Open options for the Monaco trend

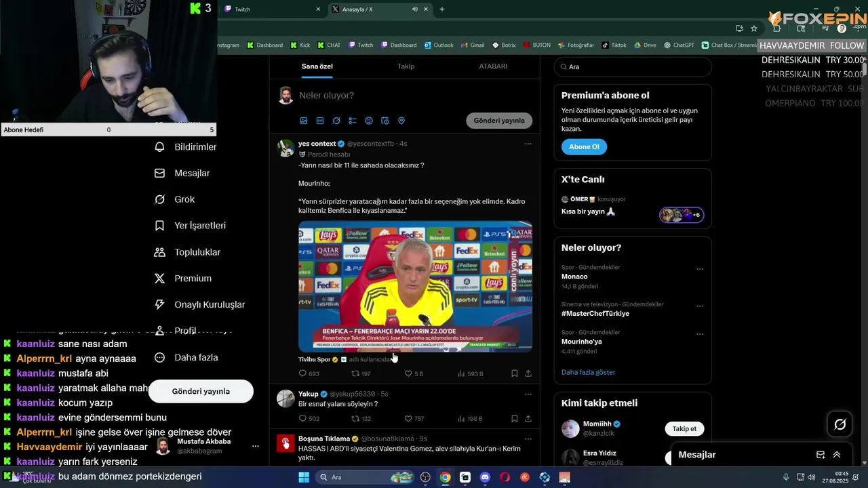coord(700,269)
